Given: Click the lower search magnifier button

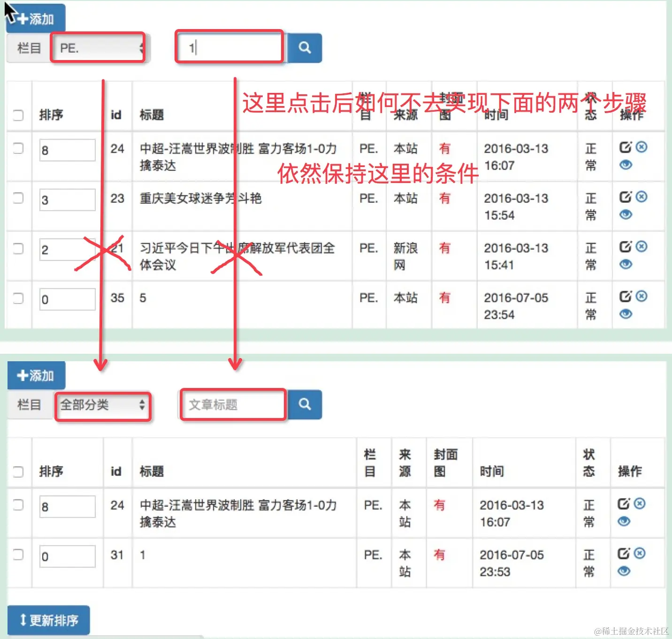Looking at the screenshot, I should tap(305, 404).
